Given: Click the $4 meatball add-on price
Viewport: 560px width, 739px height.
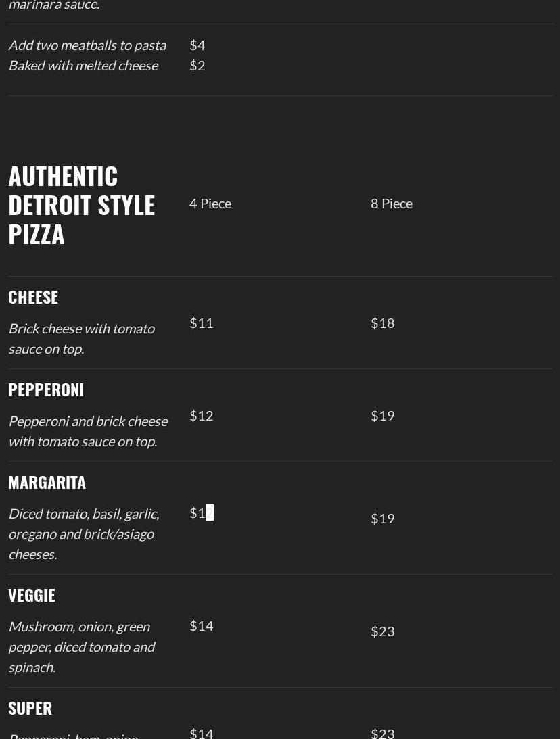Looking at the screenshot, I should click(197, 45).
